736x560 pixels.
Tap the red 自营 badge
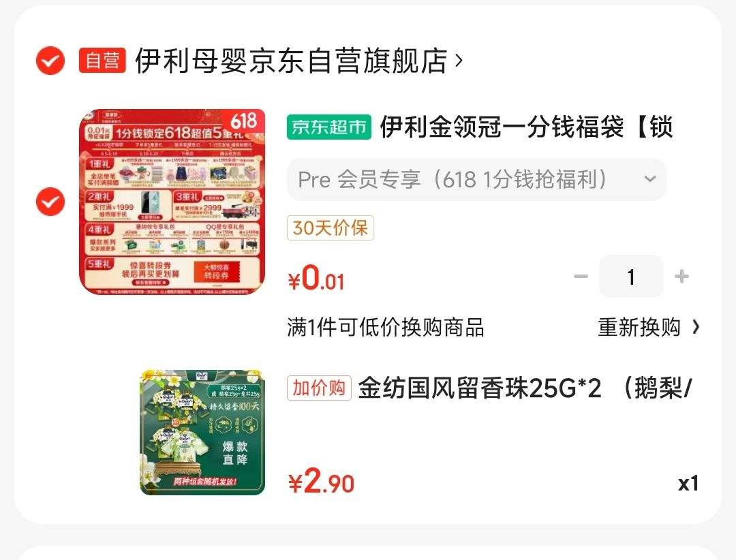(x=102, y=61)
